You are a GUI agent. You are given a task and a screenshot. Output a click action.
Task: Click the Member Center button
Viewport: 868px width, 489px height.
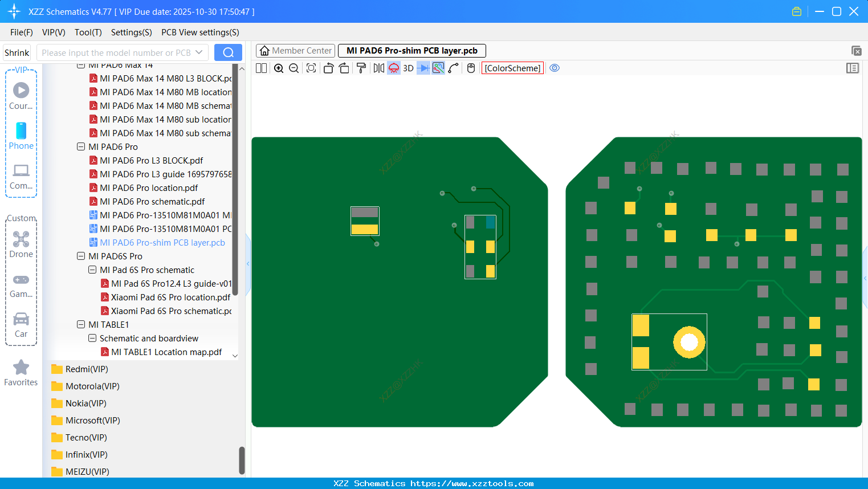[x=295, y=51]
